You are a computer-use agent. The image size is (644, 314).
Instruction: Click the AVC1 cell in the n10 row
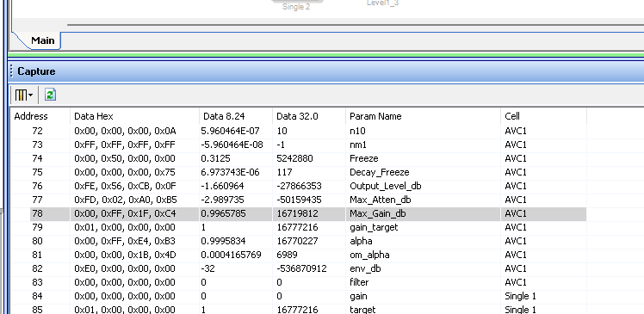coord(516,131)
